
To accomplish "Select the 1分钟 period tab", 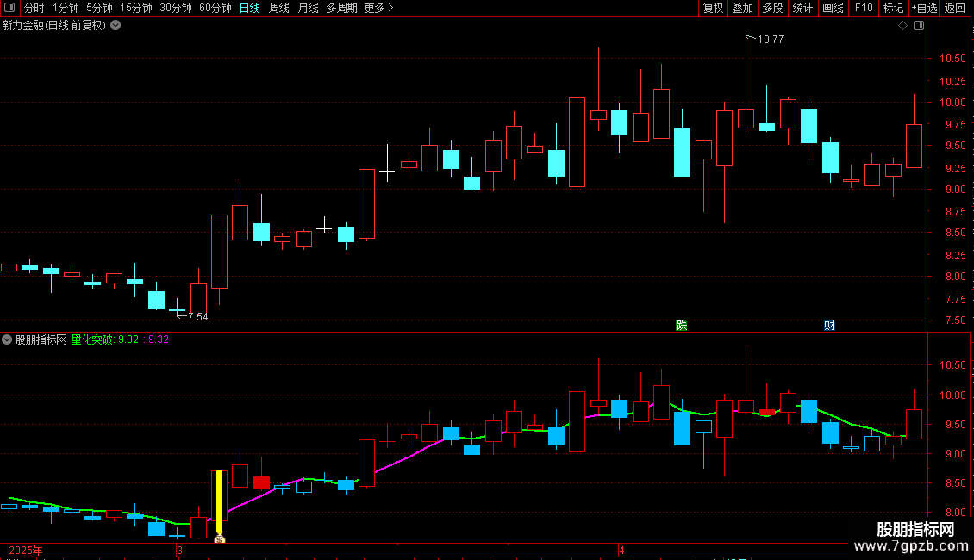I will [66, 8].
